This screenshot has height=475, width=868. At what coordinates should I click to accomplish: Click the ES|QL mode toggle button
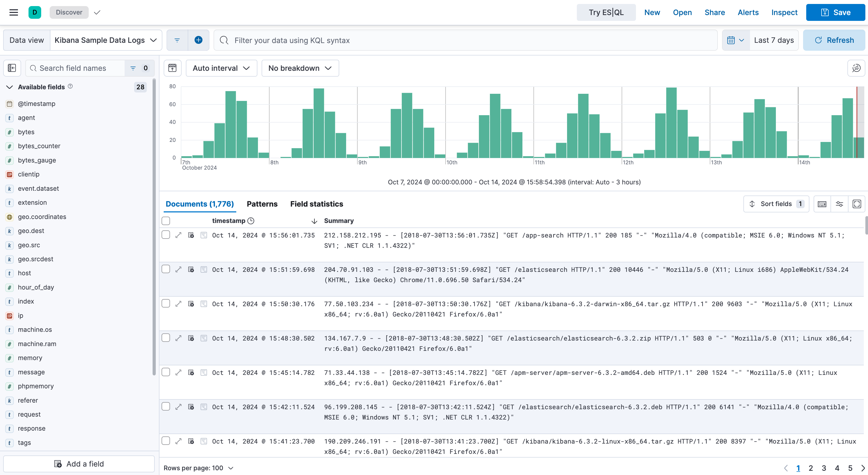tap(606, 12)
